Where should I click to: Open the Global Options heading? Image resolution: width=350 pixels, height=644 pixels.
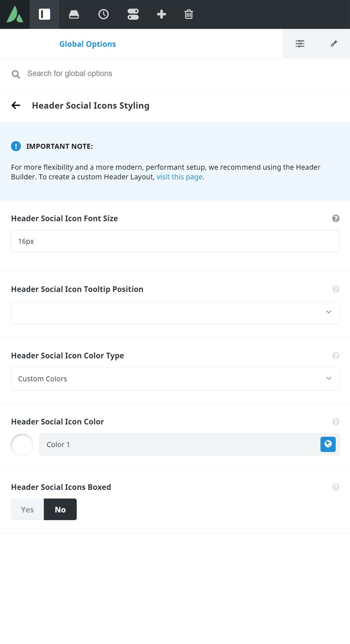coord(88,44)
